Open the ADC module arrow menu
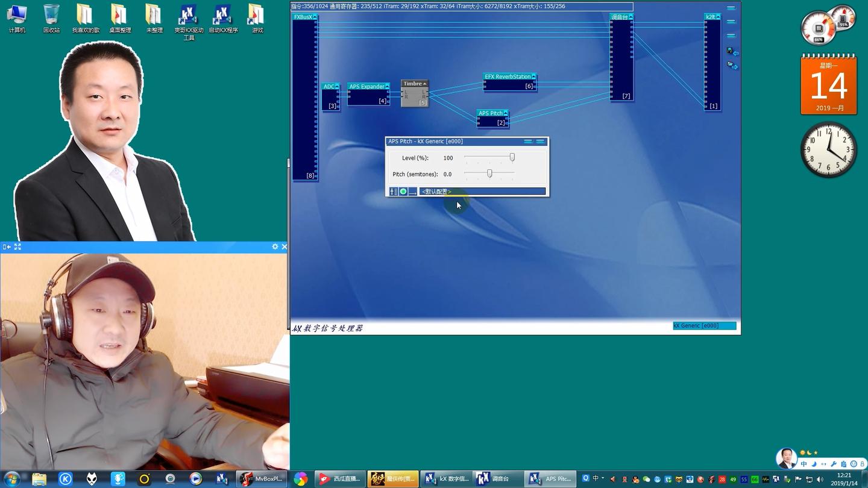This screenshot has height=488, width=868. pos(337,87)
